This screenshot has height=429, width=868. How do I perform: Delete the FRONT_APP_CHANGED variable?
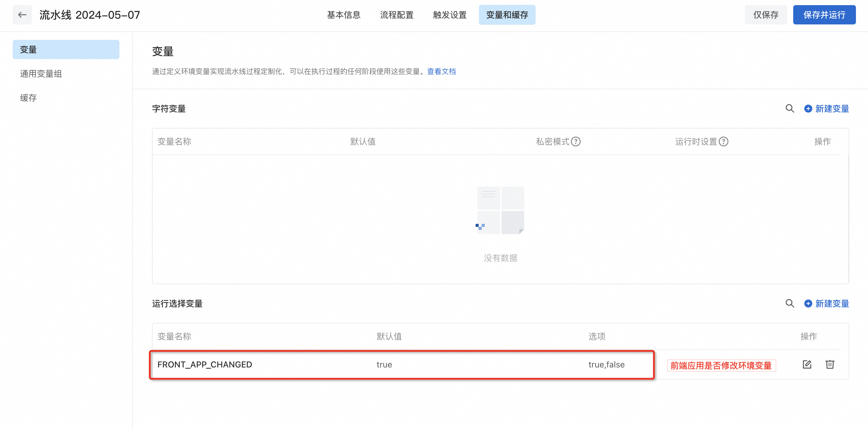830,364
